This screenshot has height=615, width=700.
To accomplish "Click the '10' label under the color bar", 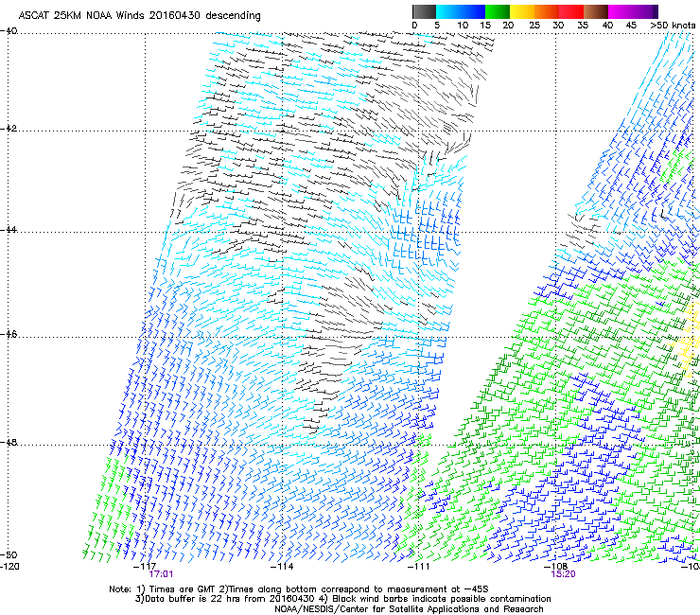I will tap(463, 25).
